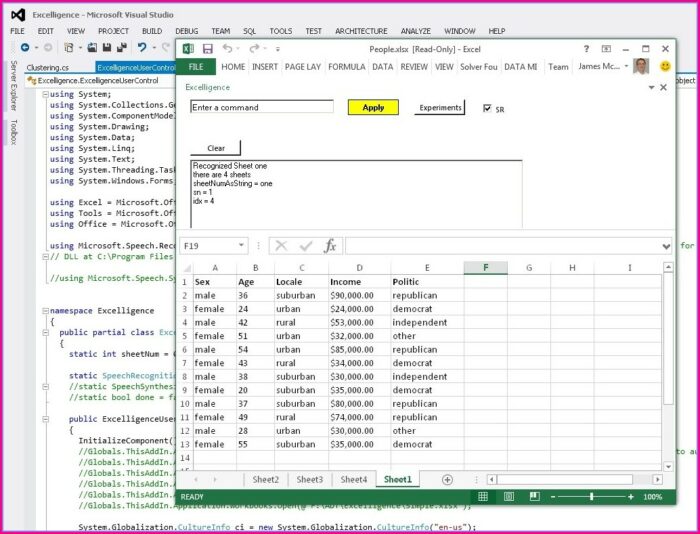This screenshot has height=534, width=700.
Task: Click the Visual Studio Save icon
Action: tap(107, 47)
